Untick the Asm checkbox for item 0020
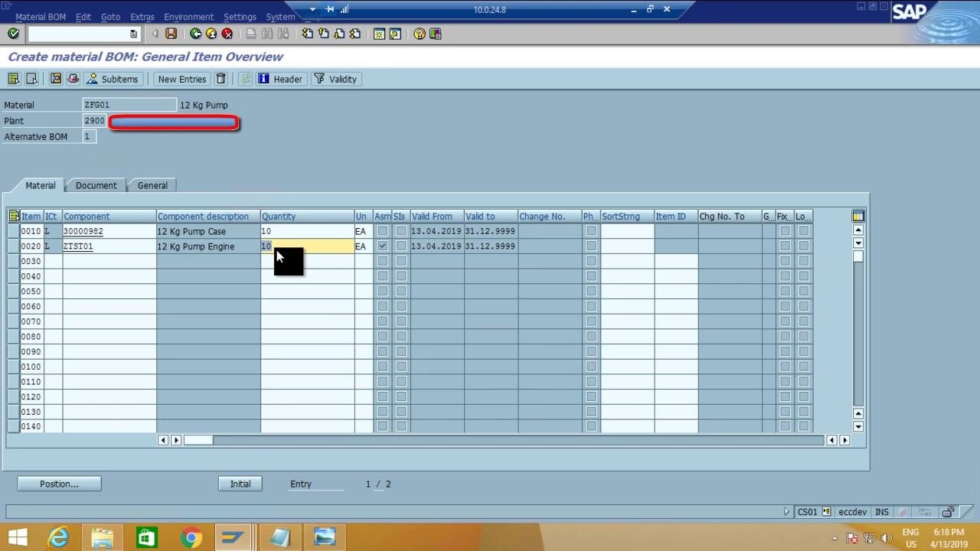The width and height of the screenshot is (980, 551). pyautogui.click(x=383, y=246)
